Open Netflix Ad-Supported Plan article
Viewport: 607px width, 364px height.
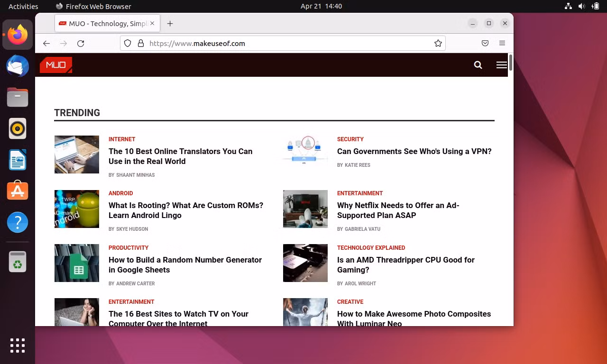(x=398, y=210)
